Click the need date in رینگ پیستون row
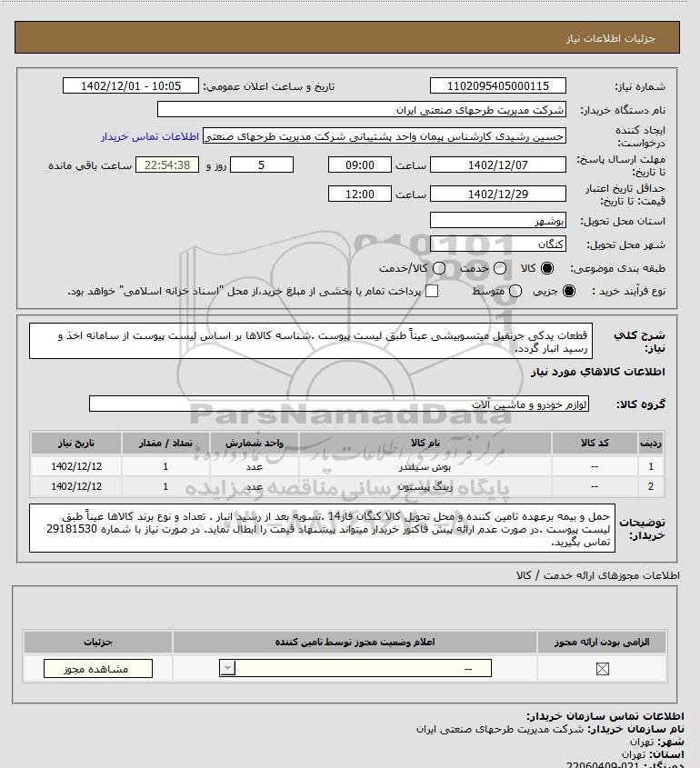The image size is (700, 768). (x=76, y=486)
